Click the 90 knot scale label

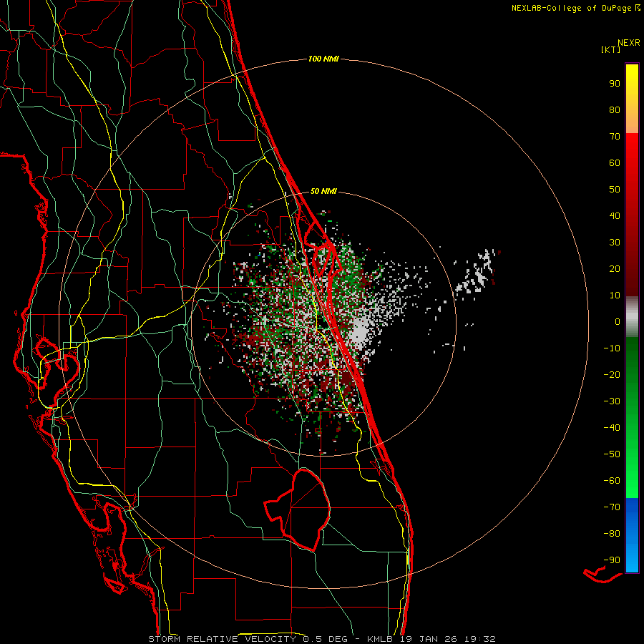615,84
